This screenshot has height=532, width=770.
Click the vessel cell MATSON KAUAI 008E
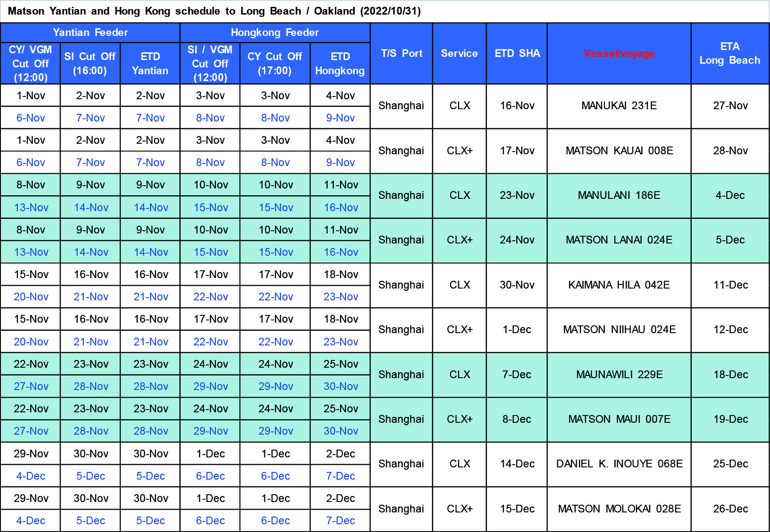[619, 151]
